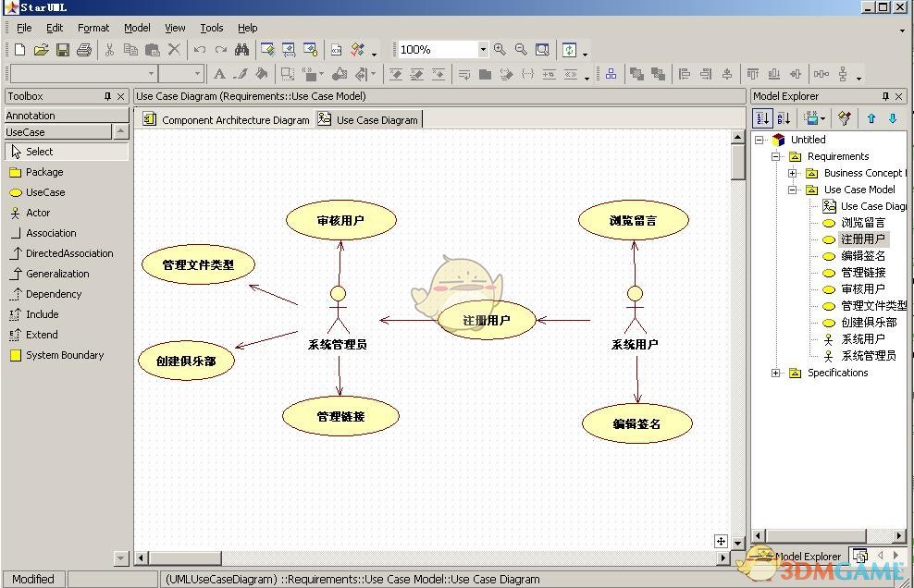Collapse the Use Case Model tree node
The width and height of the screenshot is (914, 588).
(x=791, y=190)
